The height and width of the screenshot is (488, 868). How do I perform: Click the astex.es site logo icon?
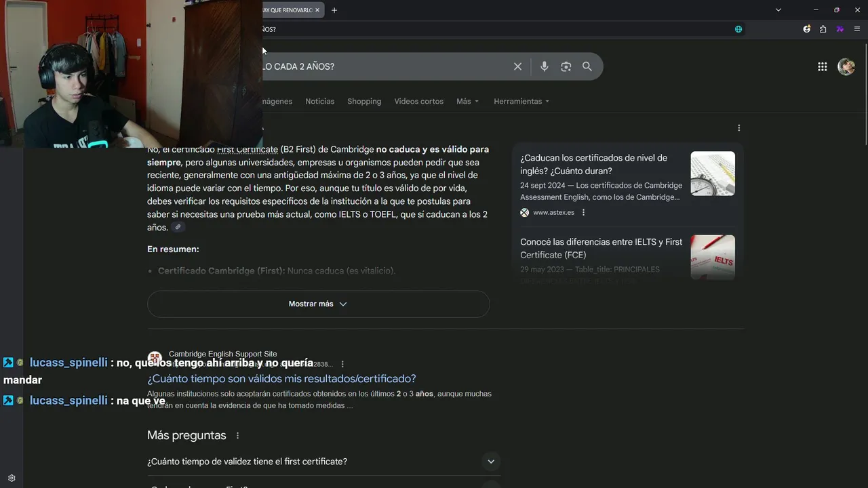(x=524, y=212)
